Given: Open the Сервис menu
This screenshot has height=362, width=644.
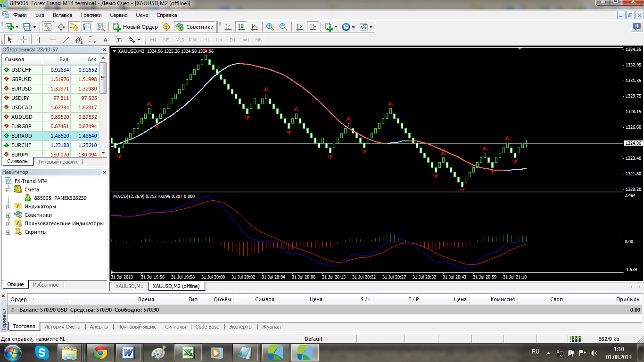Looking at the screenshot, I should point(119,15).
